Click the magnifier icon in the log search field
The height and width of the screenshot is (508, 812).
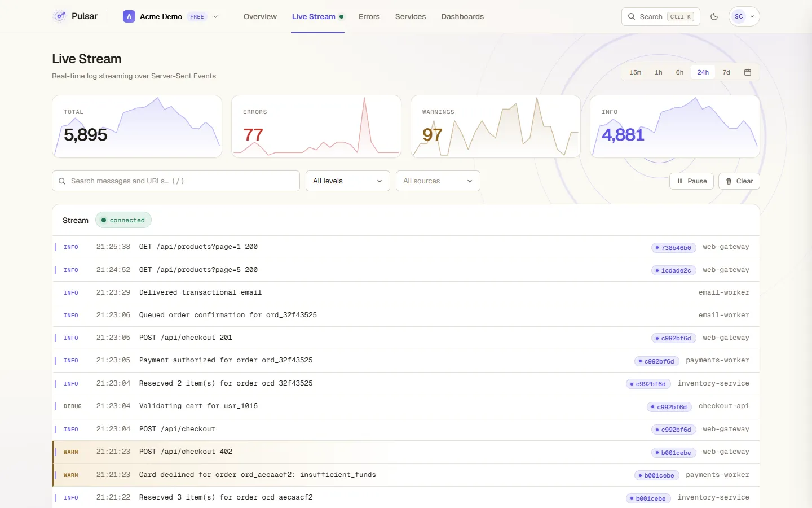[x=63, y=181]
